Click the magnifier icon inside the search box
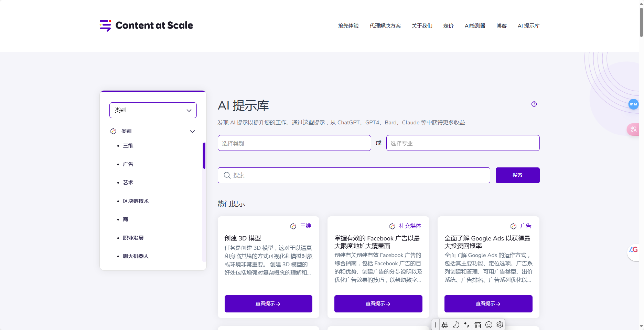The image size is (644, 330). (x=227, y=175)
